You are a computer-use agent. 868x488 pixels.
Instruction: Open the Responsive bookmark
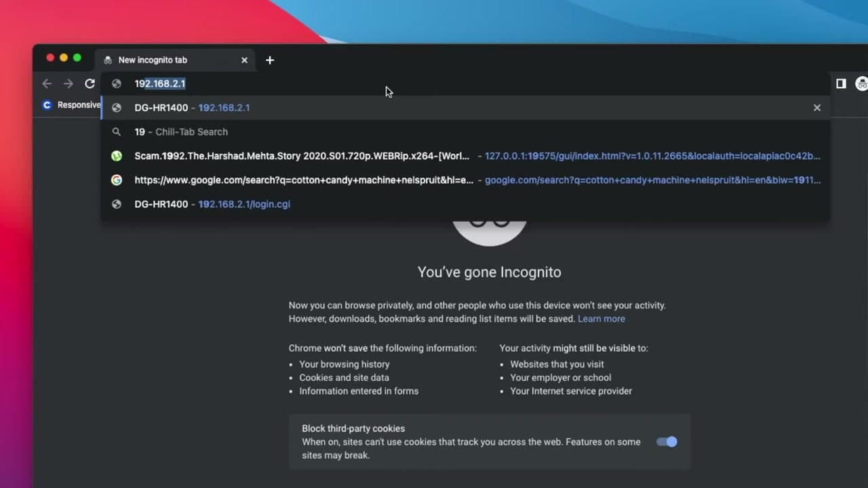click(x=71, y=105)
